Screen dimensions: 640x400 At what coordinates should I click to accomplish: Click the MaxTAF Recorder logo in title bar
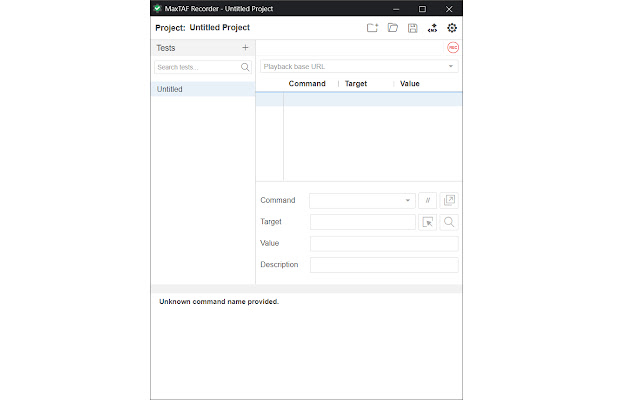(x=158, y=8)
